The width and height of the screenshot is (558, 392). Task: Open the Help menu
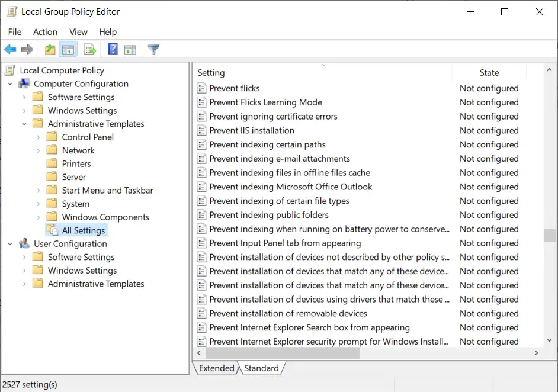click(x=108, y=32)
